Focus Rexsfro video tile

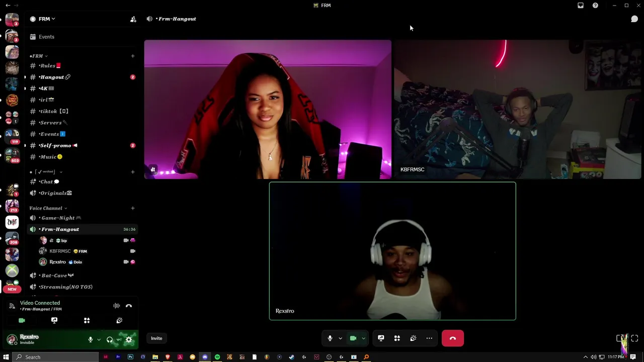pyautogui.click(x=392, y=251)
